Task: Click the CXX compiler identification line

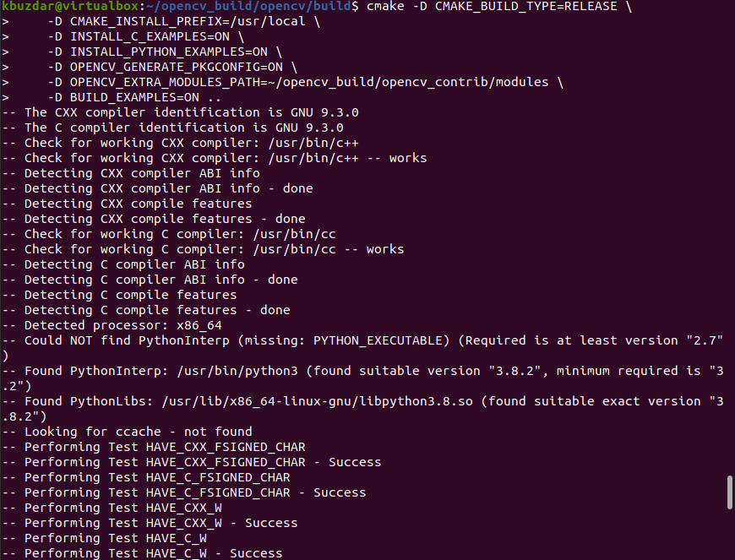Action: click(191, 112)
